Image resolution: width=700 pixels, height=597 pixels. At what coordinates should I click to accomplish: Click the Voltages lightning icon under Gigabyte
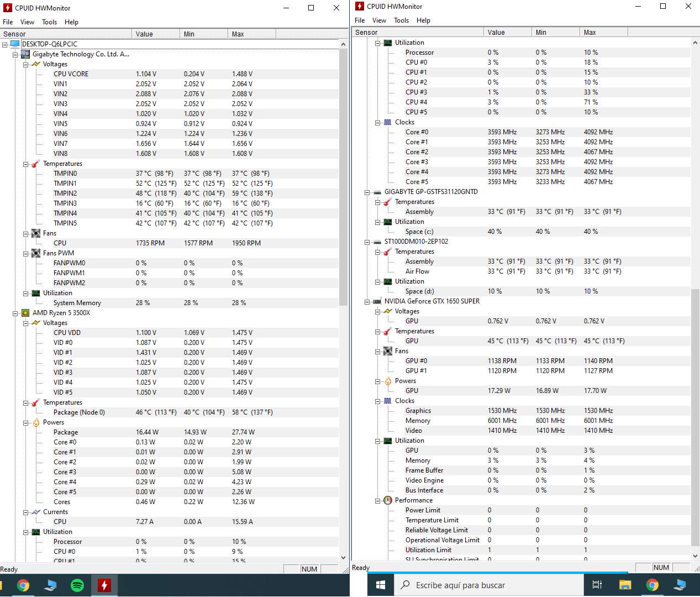(x=36, y=64)
